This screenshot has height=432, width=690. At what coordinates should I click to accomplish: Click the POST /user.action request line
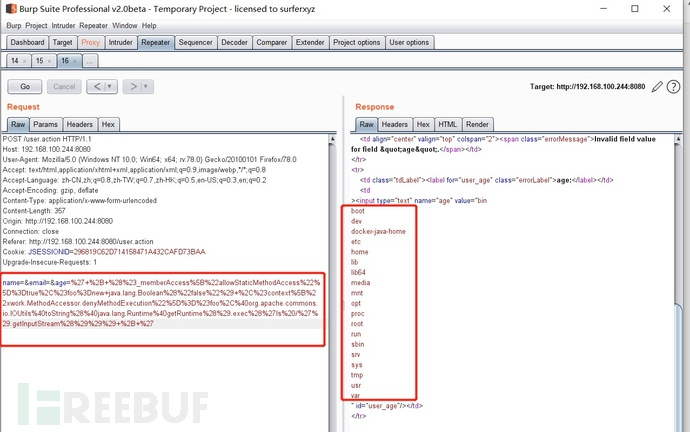click(x=47, y=139)
